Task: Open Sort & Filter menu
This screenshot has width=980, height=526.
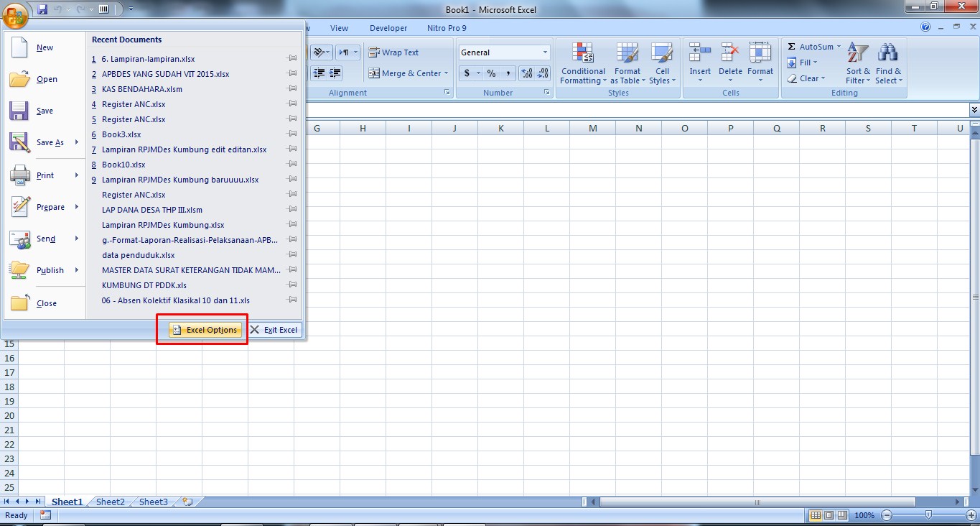Action: coord(858,63)
